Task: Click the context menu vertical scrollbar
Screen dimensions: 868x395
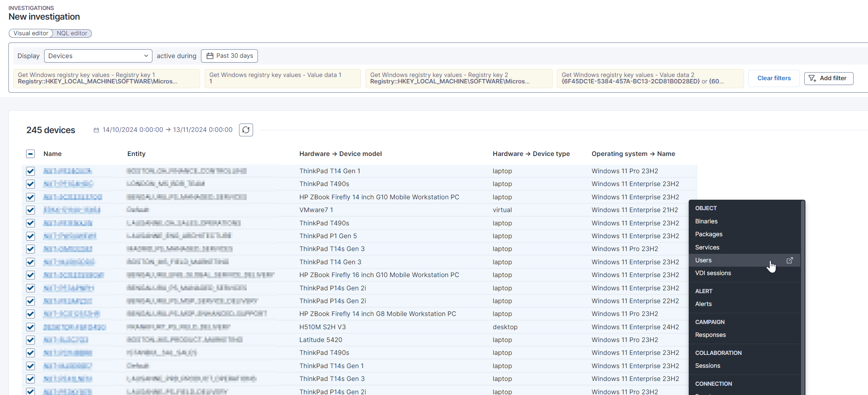Action: (803, 297)
